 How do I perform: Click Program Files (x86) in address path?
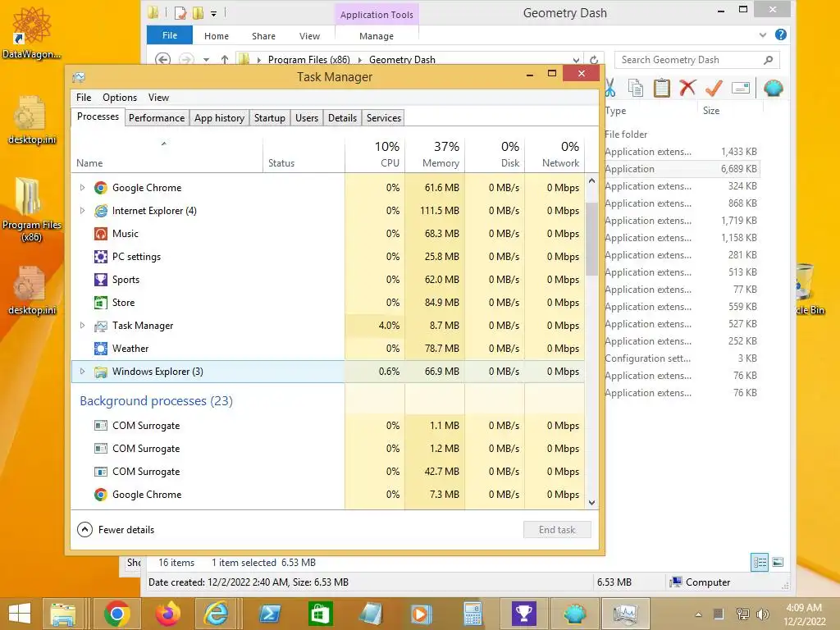(x=309, y=59)
